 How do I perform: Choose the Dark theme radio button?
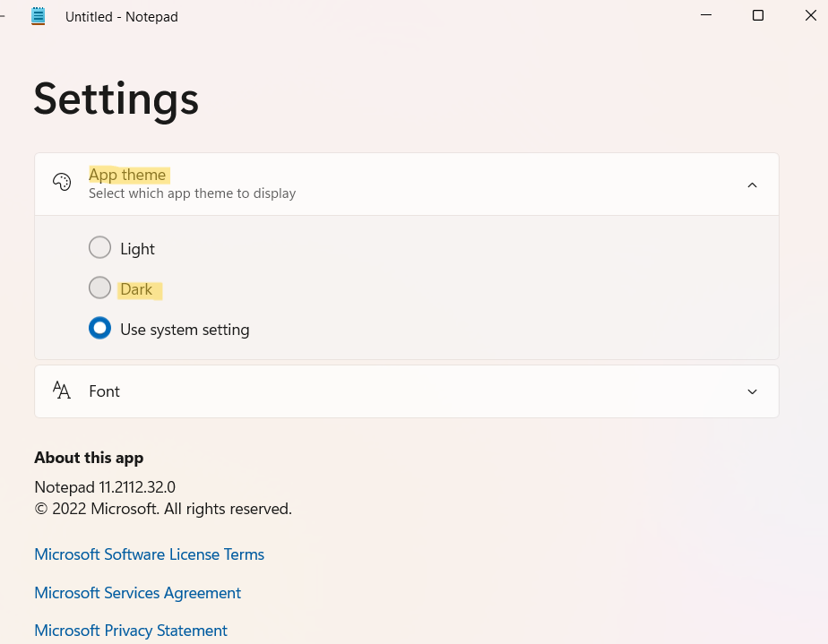[99, 288]
